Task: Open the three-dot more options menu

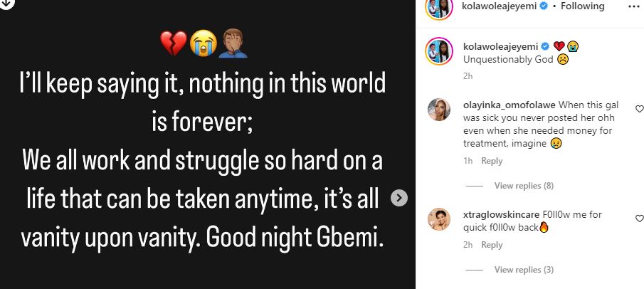Action: (x=634, y=6)
